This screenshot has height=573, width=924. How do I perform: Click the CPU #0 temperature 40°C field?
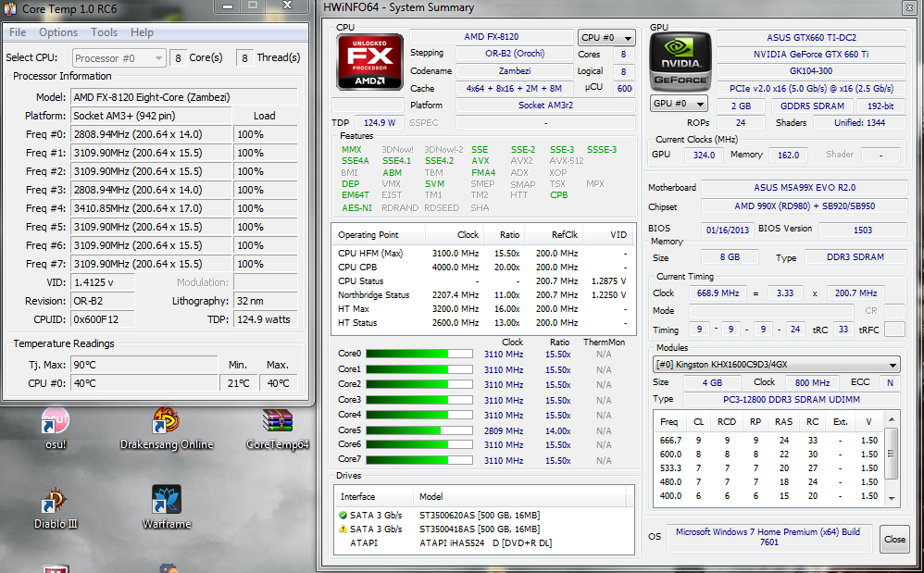pyautogui.click(x=144, y=383)
